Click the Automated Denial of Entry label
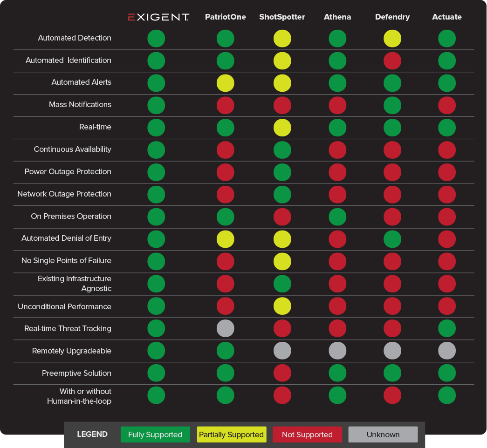Screen dimensions: 487x448 (67, 238)
